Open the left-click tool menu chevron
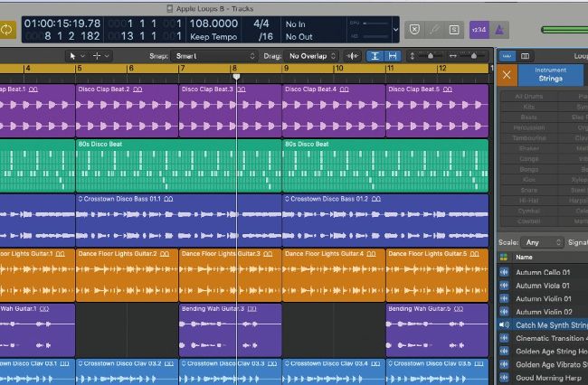 coord(82,56)
